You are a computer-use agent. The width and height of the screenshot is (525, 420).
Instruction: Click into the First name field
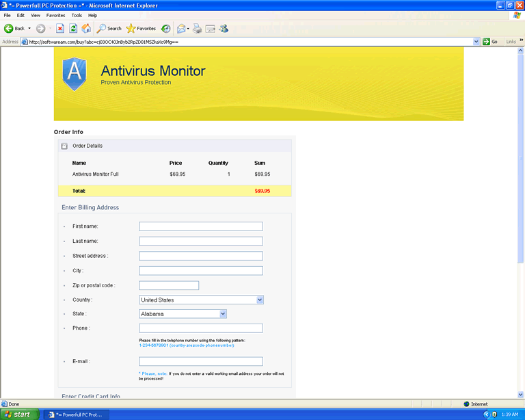[200, 226]
